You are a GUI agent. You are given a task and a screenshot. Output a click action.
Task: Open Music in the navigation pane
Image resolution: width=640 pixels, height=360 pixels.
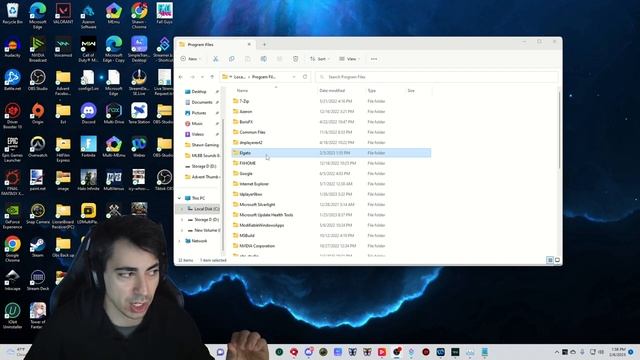pos(197,123)
